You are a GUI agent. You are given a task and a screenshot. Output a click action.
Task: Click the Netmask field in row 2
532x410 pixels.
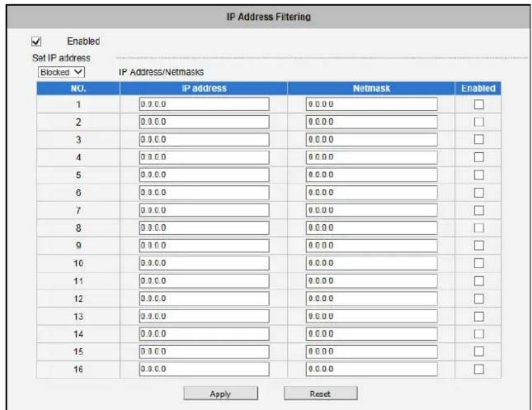(372, 122)
